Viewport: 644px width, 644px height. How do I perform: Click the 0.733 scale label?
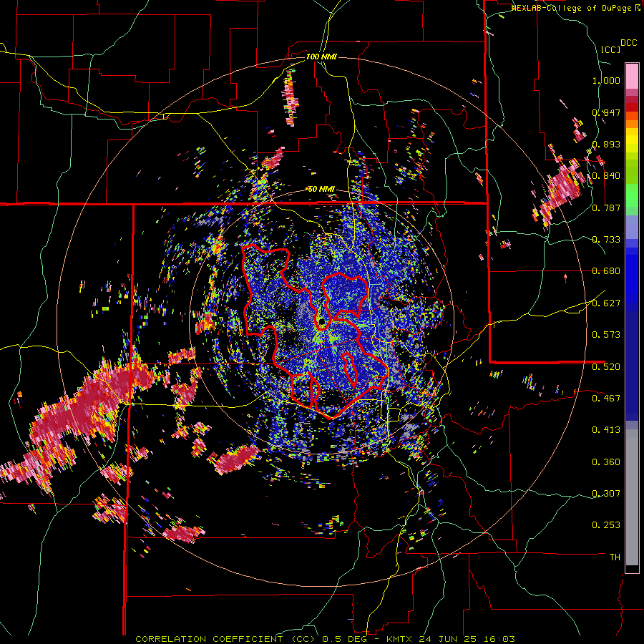606,240
